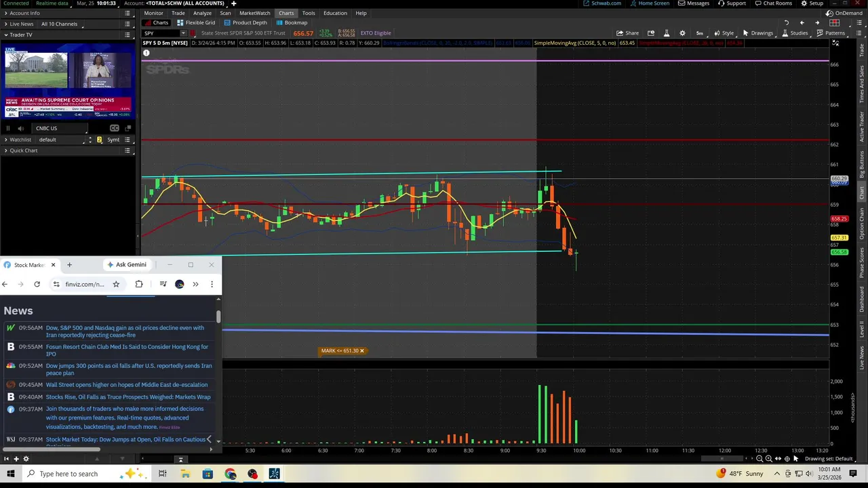Open the Studies menu in chart toolbar
The image size is (868, 488).
click(x=795, y=33)
